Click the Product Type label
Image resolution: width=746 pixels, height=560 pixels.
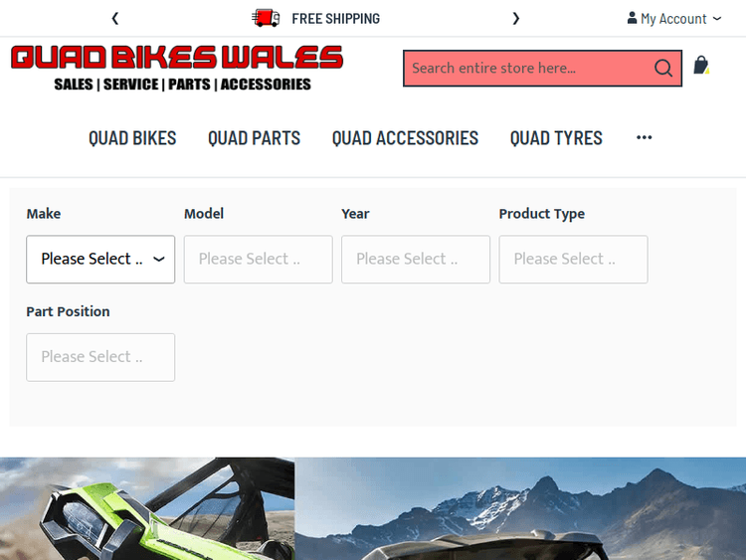tap(542, 214)
